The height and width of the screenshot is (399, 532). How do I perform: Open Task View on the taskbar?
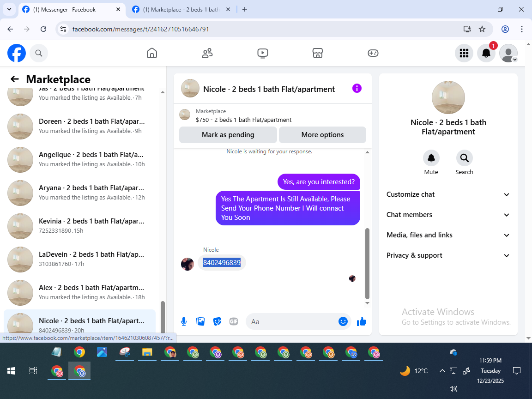coord(33,371)
